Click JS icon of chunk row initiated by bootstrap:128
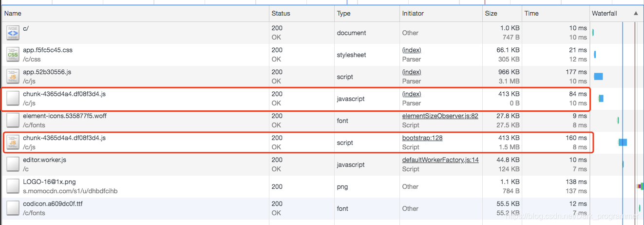Screen dimensions: 644x225 [x=13, y=143]
